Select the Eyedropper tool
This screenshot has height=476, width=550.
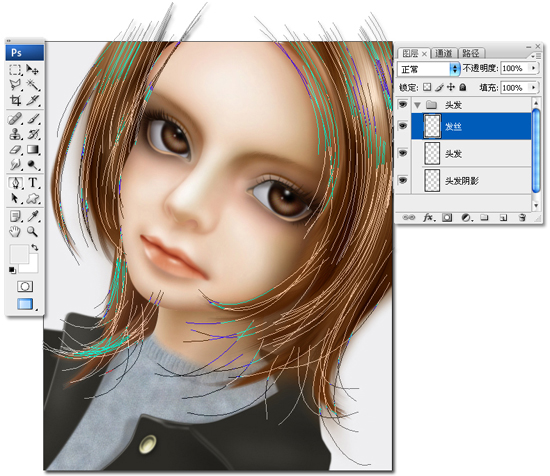[33, 216]
